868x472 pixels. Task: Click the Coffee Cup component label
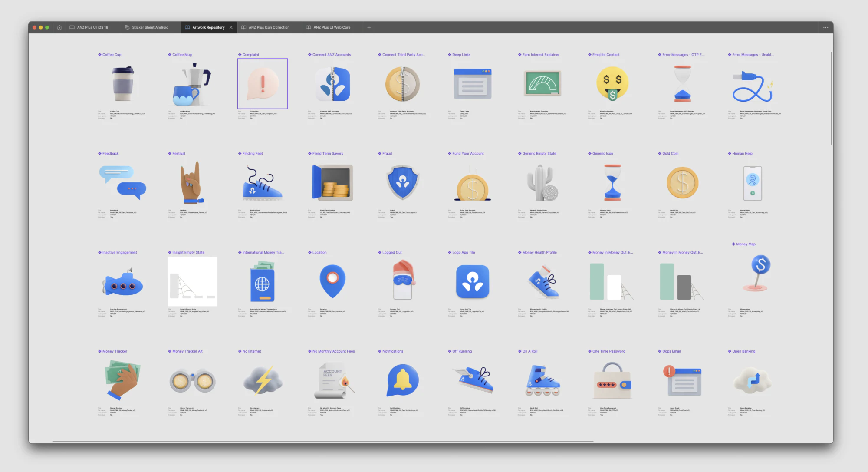click(112, 55)
